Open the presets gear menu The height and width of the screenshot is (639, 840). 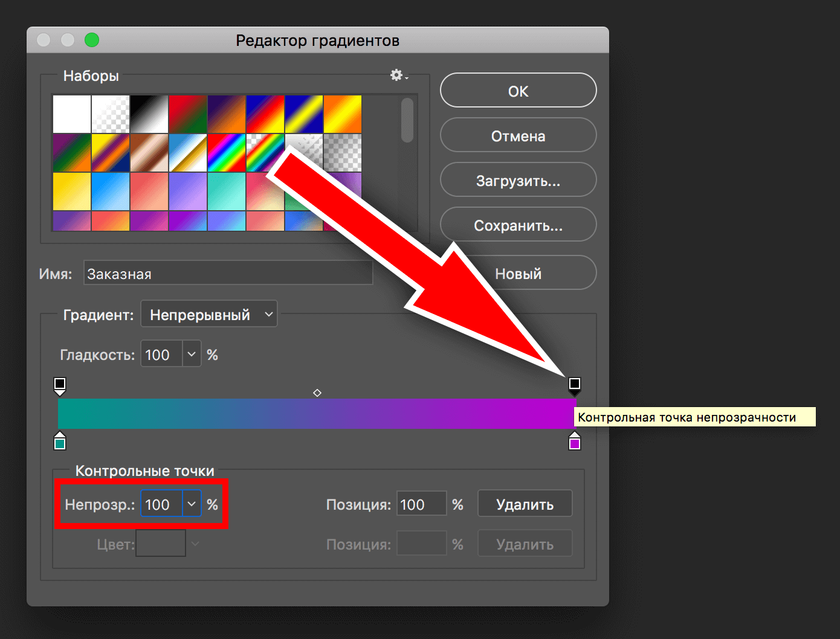398,75
